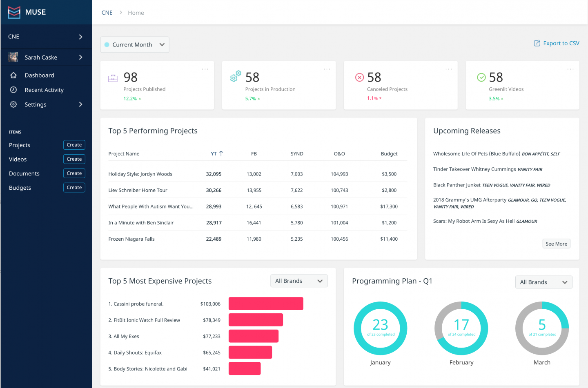The width and height of the screenshot is (588, 388).
Task: Click the 12.2% change on Projects Published
Action: 132,99
